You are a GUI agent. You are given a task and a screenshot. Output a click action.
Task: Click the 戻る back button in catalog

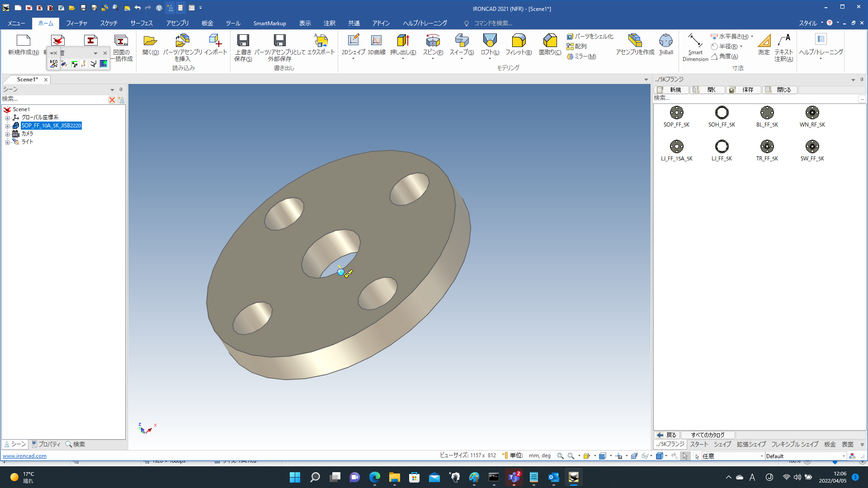[x=667, y=435]
